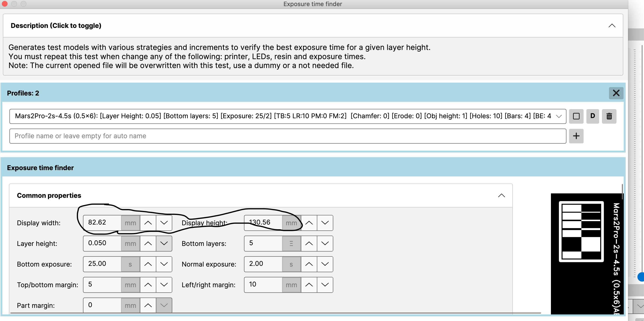The image size is (644, 321).
Task: Click the set default profile D icon
Action: tap(592, 116)
